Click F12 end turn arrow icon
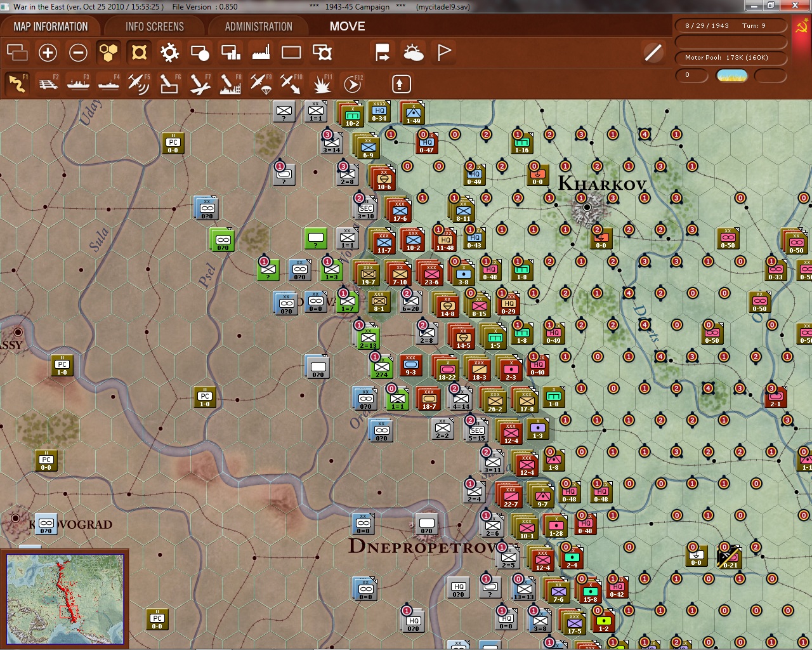The height and width of the screenshot is (650, 812). click(x=352, y=84)
